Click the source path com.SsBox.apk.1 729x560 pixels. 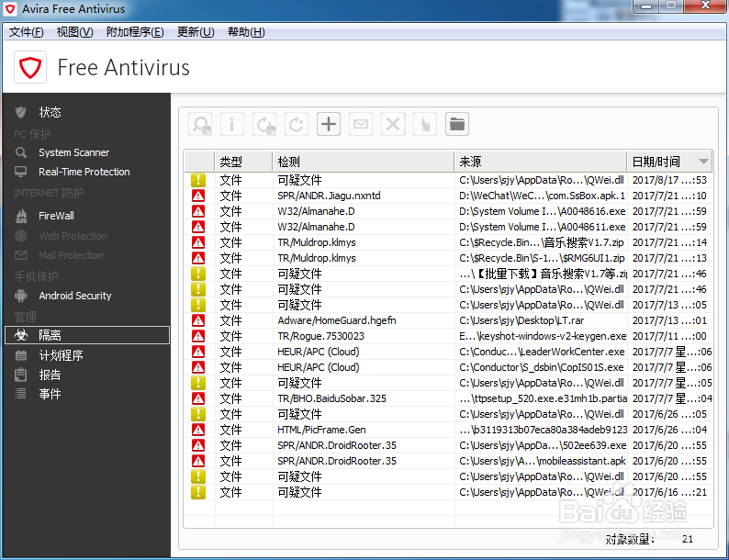tap(542, 196)
